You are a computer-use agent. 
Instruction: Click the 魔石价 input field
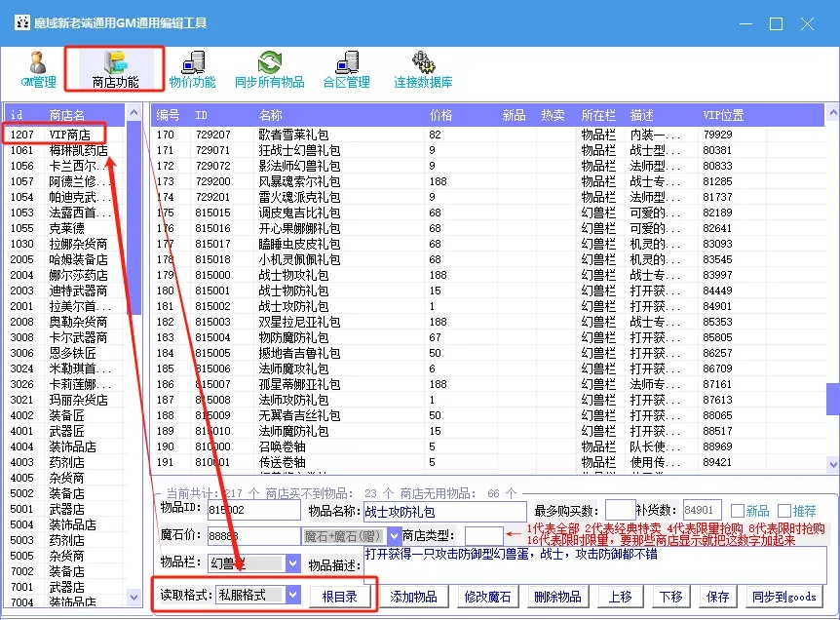(254, 536)
